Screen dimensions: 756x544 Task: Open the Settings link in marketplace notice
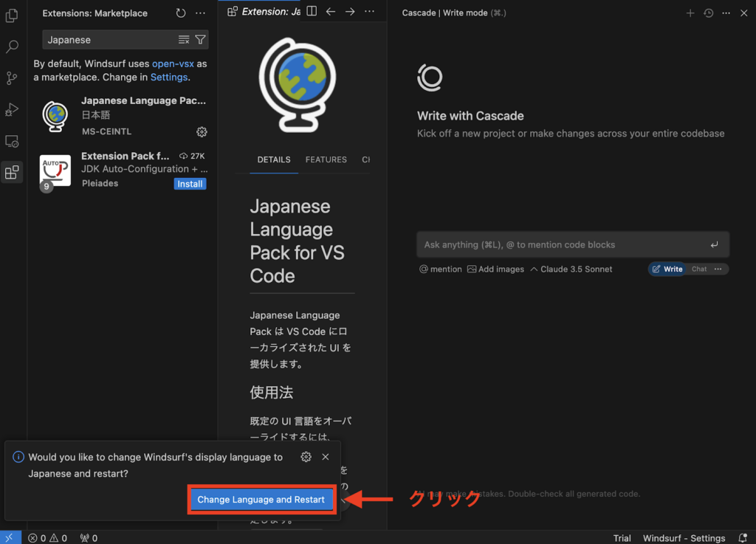pyautogui.click(x=169, y=77)
